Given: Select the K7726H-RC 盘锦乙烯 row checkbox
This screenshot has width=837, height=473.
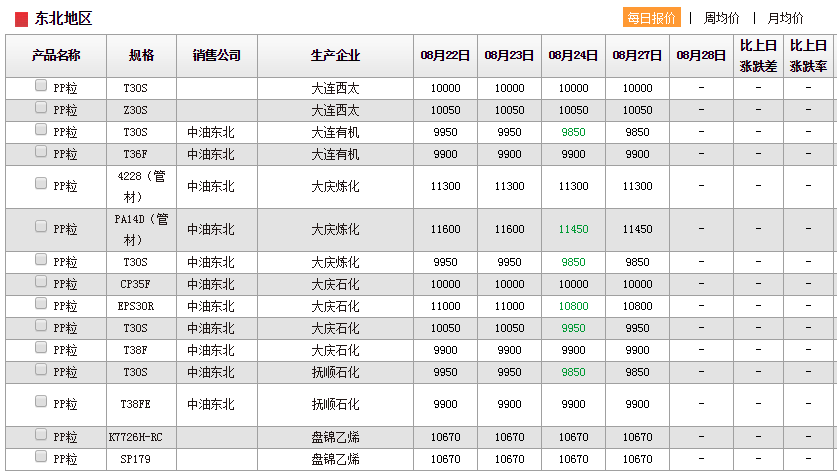Looking at the screenshot, I should 41,435.
